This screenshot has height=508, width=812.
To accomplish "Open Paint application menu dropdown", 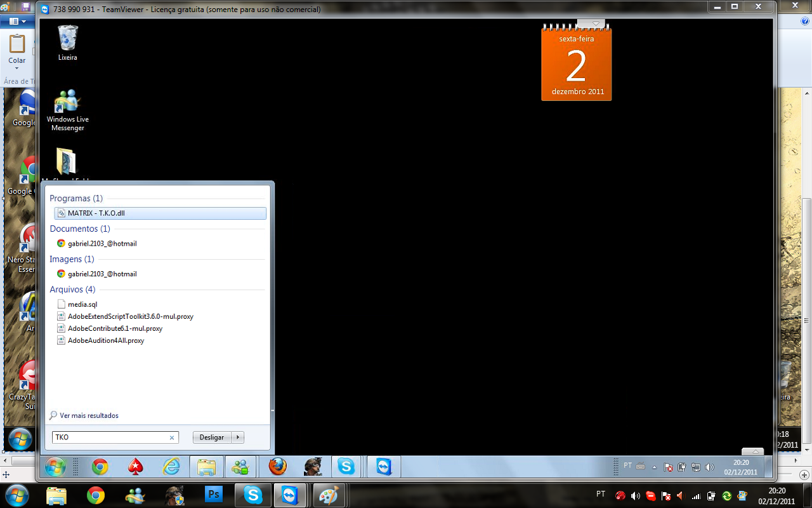I will (x=17, y=21).
